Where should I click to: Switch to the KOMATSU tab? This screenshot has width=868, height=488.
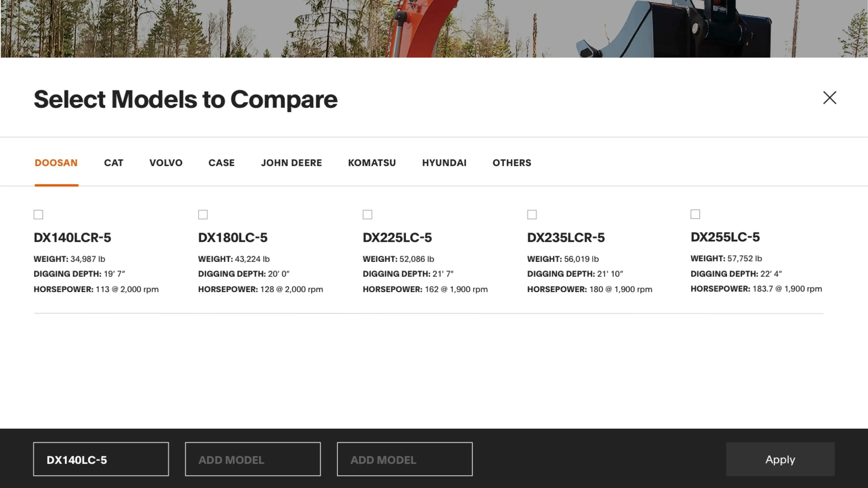(372, 163)
